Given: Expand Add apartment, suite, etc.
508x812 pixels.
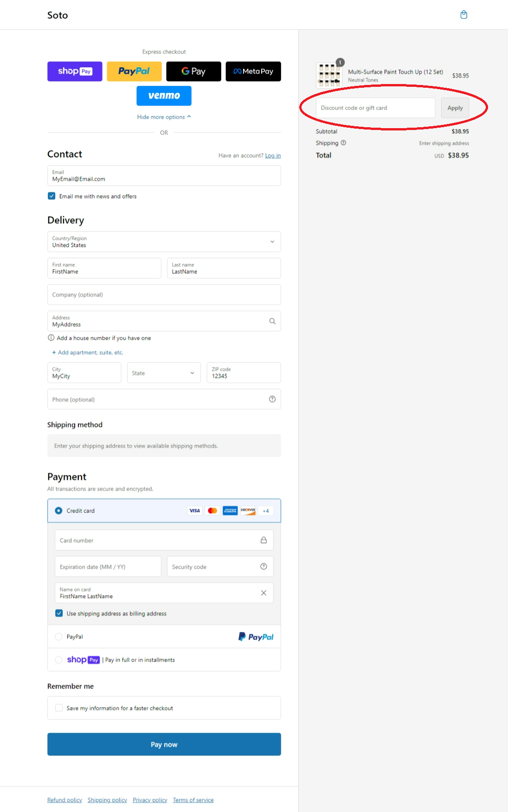Looking at the screenshot, I should (88, 352).
